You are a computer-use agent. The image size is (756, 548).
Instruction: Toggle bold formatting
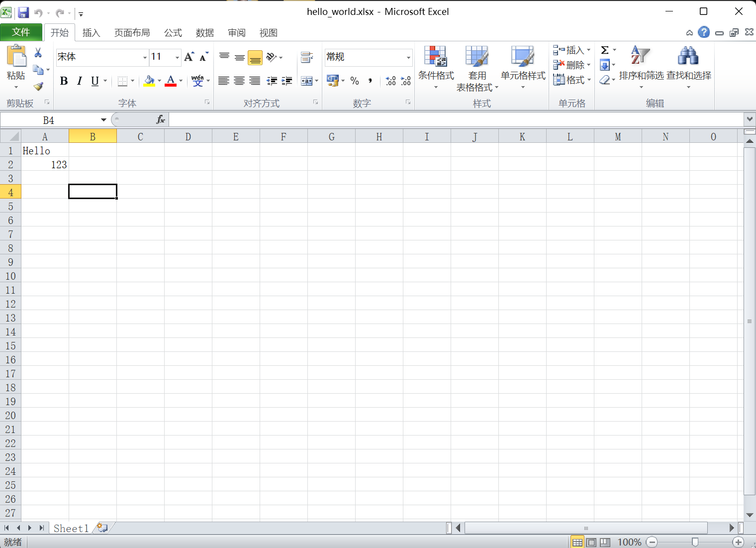coord(64,81)
